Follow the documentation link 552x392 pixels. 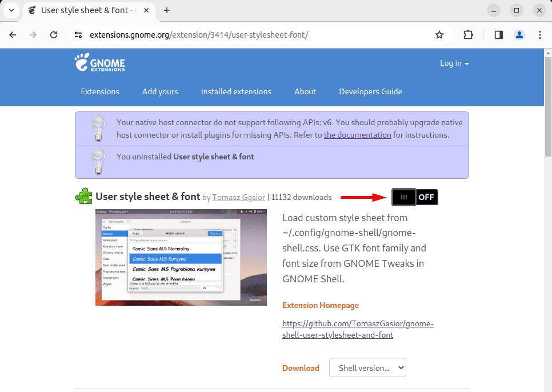tap(357, 135)
